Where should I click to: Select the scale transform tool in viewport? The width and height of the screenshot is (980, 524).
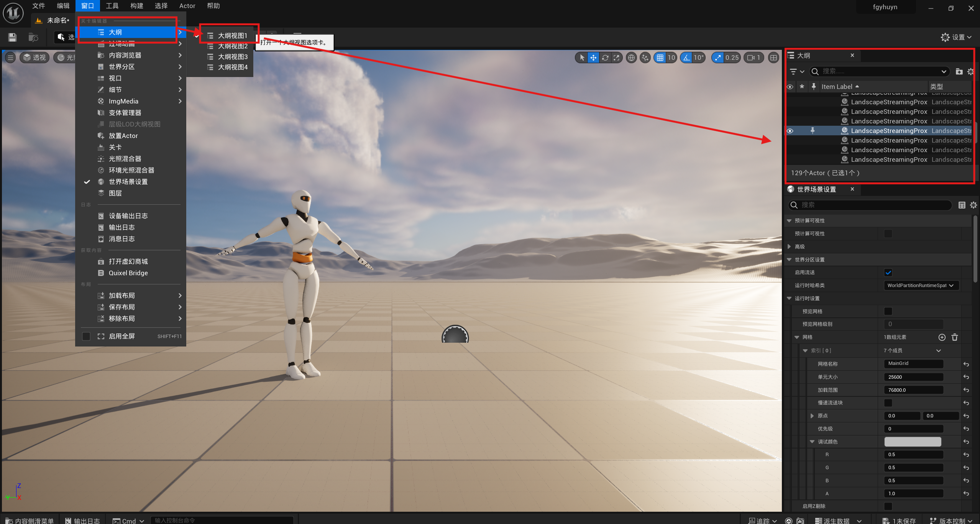click(x=616, y=58)
